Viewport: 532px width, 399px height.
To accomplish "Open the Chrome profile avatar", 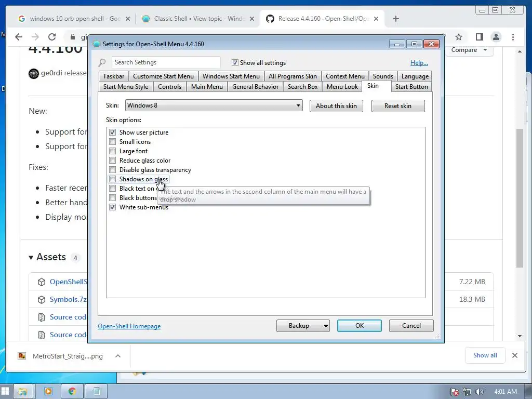I will pyautogui.click(x=496, y=37).
